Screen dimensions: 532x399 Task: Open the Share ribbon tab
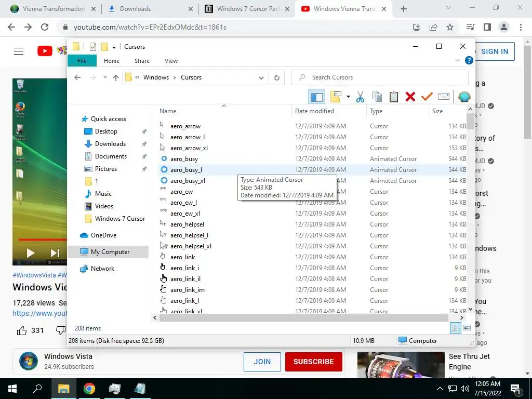142,61
